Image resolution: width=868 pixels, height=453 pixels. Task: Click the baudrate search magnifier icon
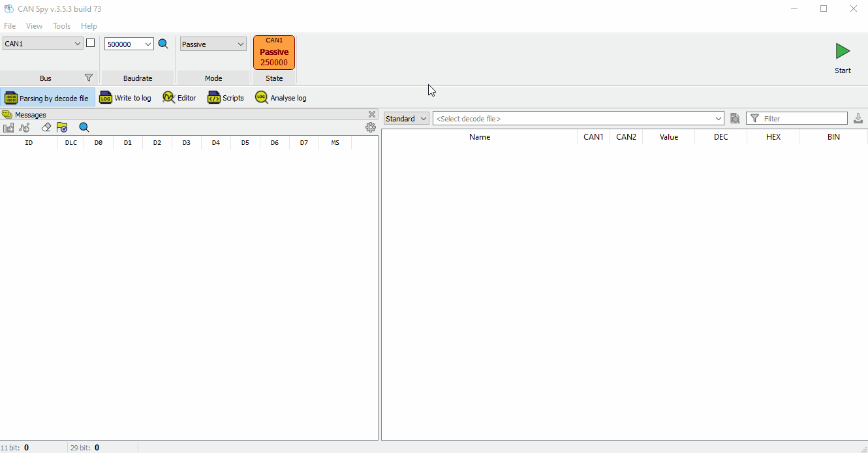tap(163, 44)
